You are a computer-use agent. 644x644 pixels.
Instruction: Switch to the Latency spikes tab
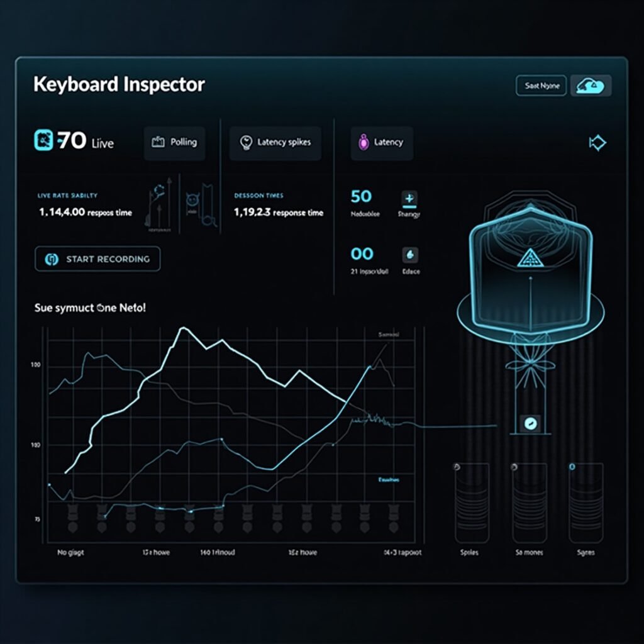coord(275,143)
